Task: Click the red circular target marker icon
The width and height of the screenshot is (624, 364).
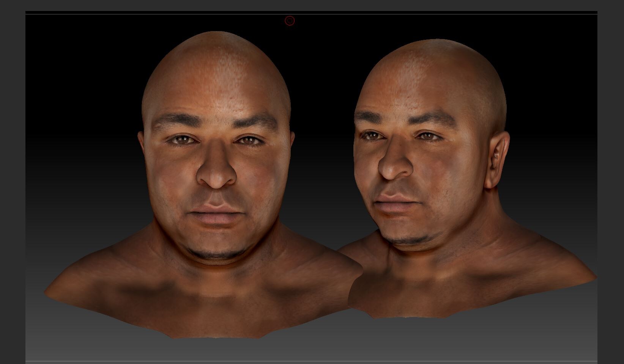Action: [290, 20]
